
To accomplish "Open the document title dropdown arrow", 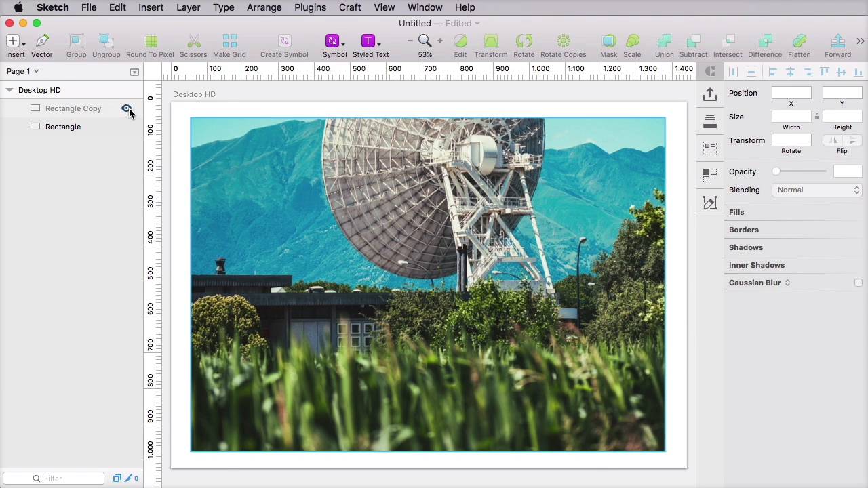I will (x=477, y=23).
